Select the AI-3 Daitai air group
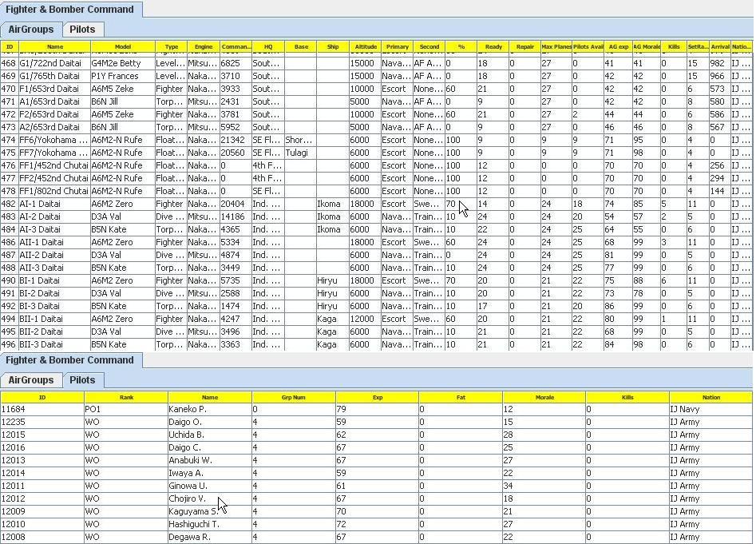 tap(376, 229)
